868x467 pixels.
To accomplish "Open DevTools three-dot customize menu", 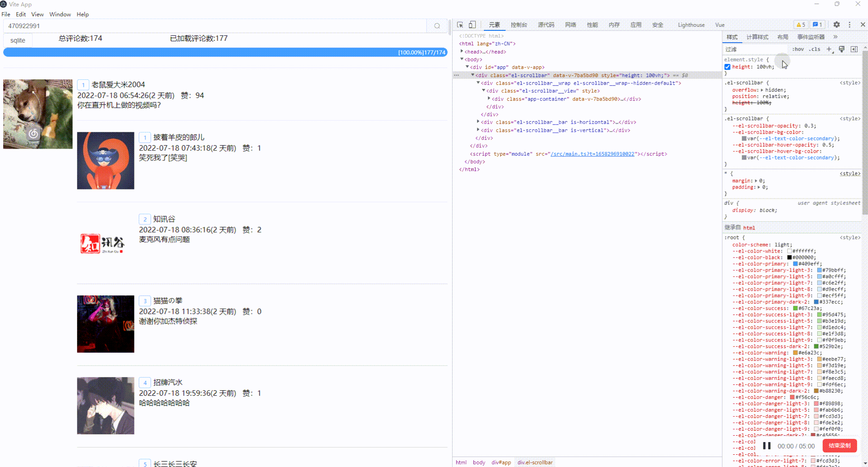I will pos(849,25).
